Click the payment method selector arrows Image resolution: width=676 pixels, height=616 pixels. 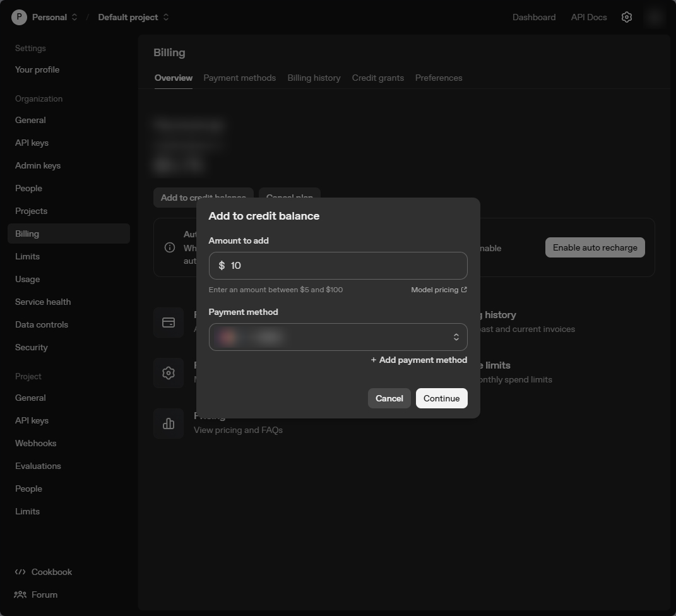click(x=456, y=337)
